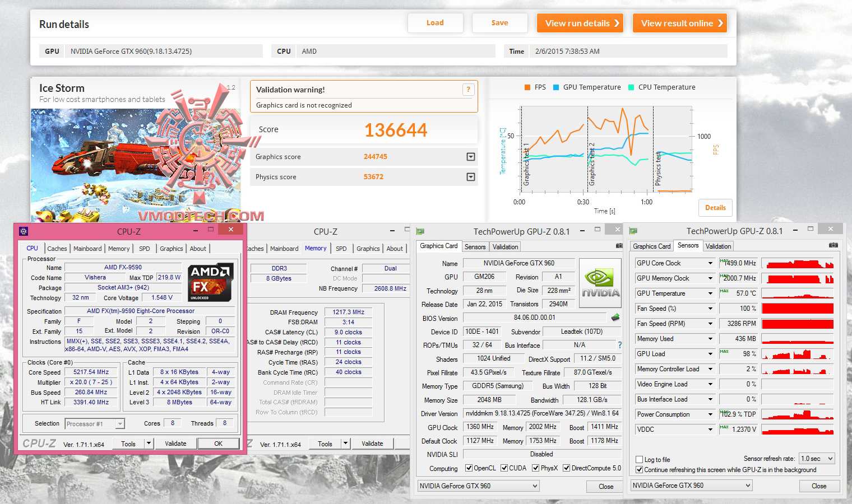Viewport: 852px width, 504px height.
Task: Click the GPU Load sensor graph
Action: pos(798,354)
